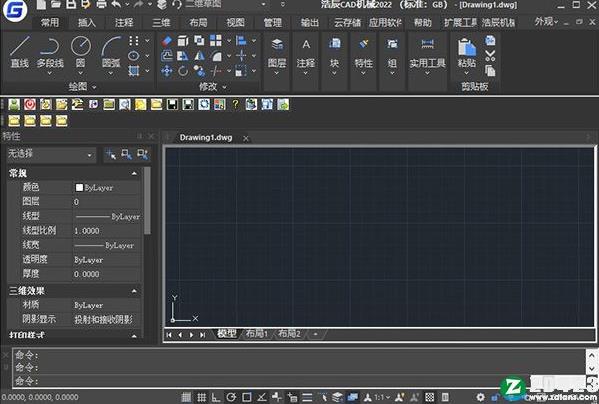Click the printer icon in quick access toolbar
This screenshot has width=599, height=404.
(x=101, y=4)
